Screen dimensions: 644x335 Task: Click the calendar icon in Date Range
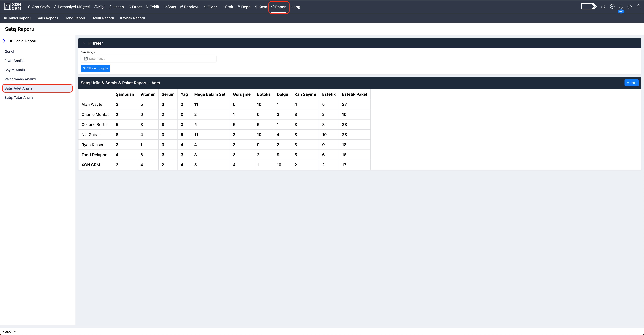click(86, 59)
